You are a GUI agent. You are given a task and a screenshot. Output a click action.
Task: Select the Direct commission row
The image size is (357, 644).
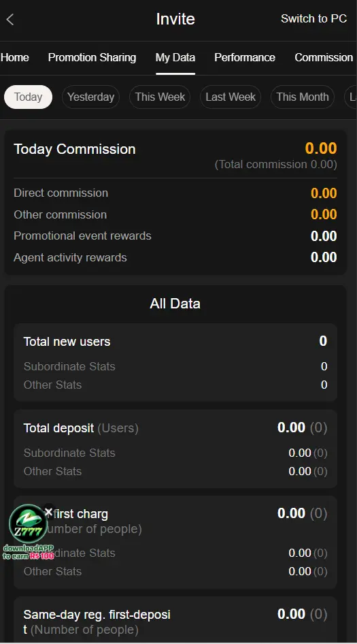point(175,193)
